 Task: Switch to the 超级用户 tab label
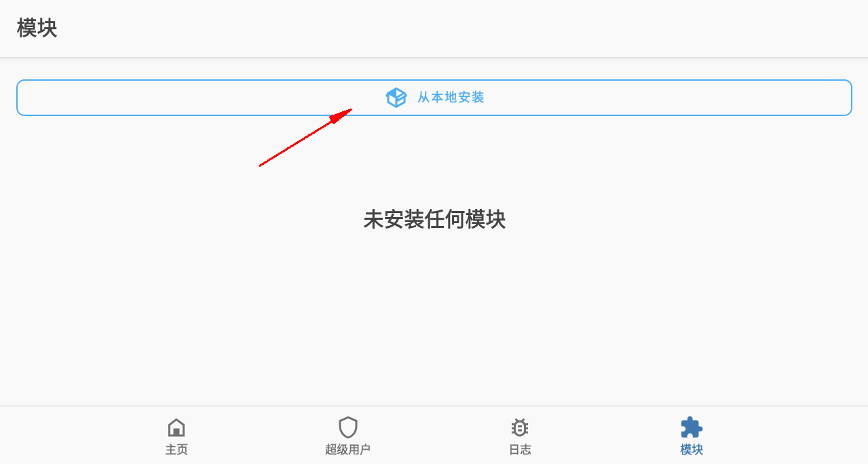(x=348, y=449)
